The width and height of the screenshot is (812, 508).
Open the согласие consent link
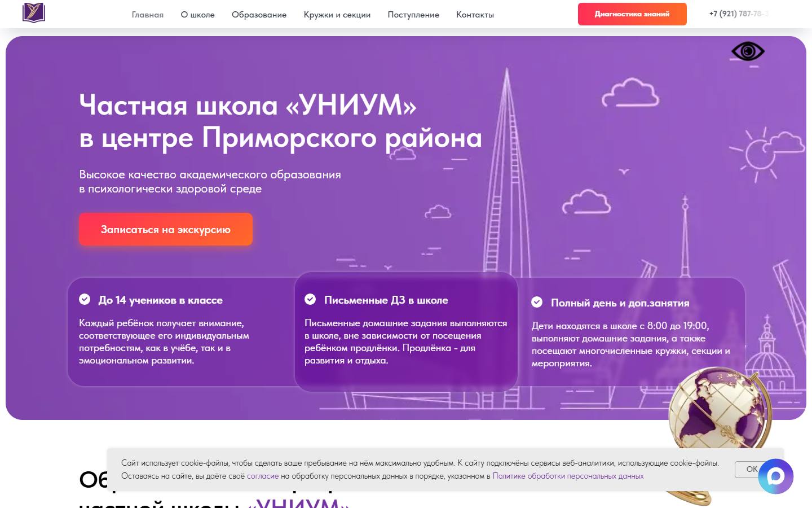click(263, 476)
